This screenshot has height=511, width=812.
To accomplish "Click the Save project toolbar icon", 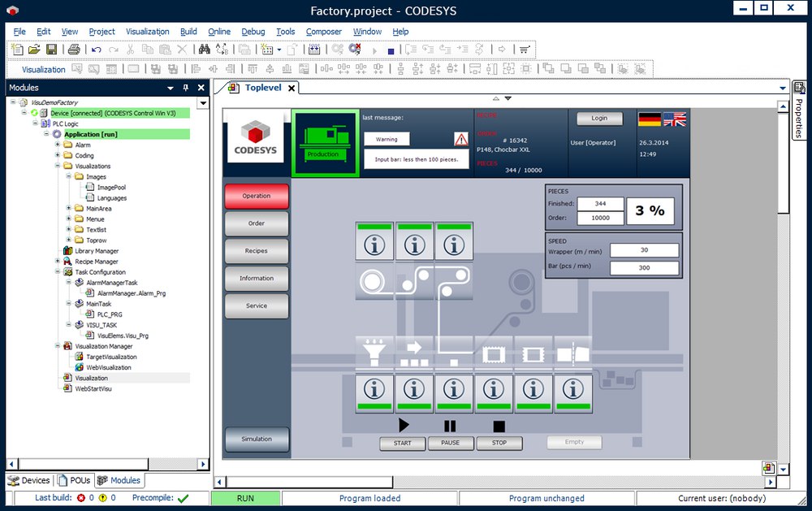I will click(x=51, y=50).
